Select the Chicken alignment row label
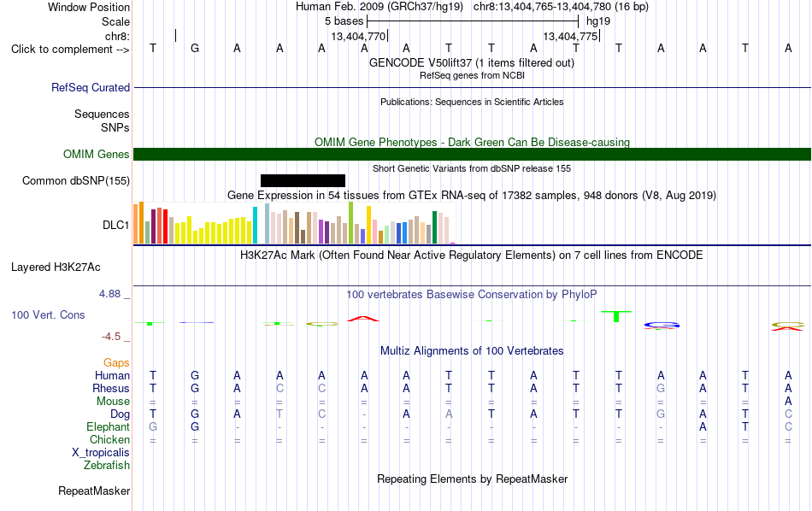 click(109, 439)
